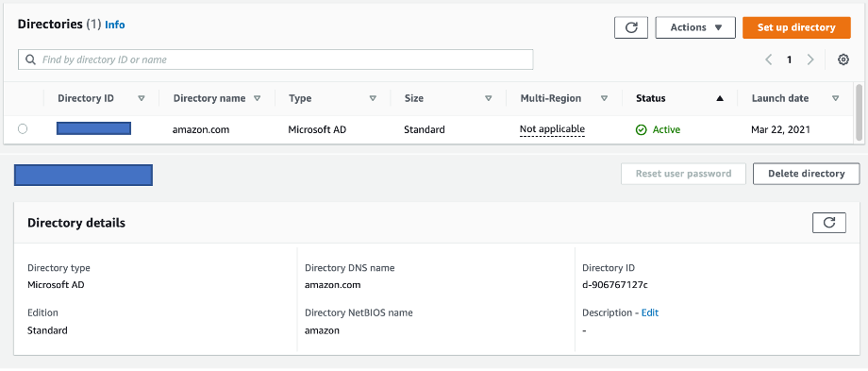Sort by Multi-Region column

604,98
